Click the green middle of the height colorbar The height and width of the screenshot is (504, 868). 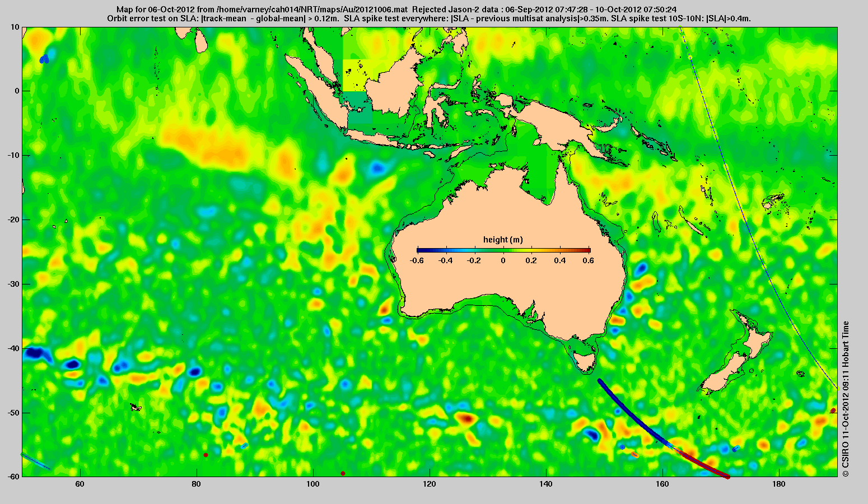[x=503, y=250]
